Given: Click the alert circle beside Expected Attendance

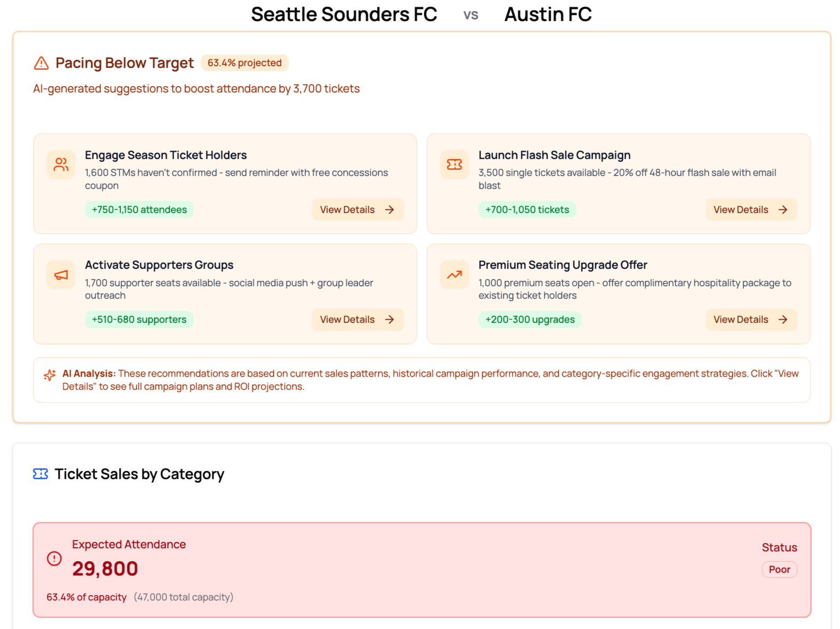Looking at the screenshot, I should 54,558.
